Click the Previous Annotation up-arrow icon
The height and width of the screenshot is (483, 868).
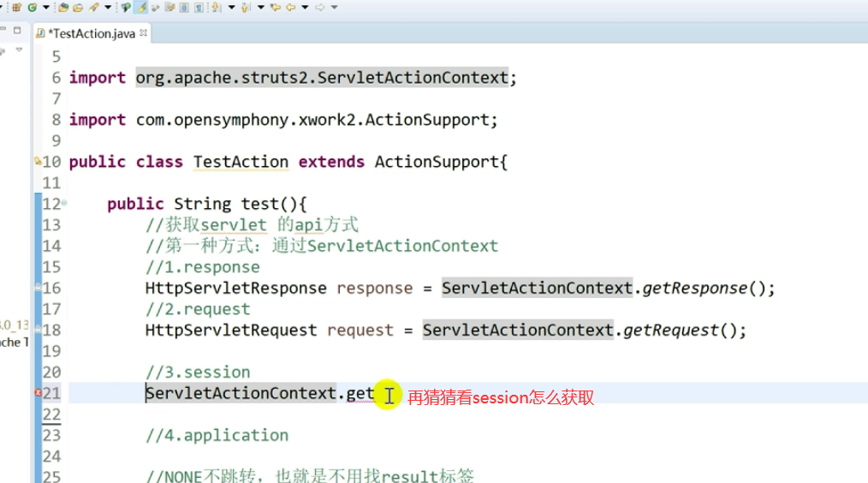pos(246,8)
